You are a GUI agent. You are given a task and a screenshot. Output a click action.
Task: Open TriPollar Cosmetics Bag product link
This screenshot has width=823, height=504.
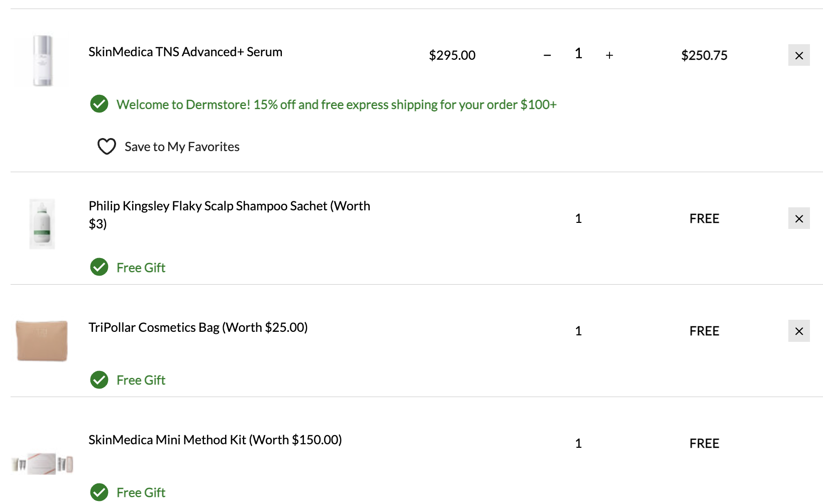coord(198,327)
